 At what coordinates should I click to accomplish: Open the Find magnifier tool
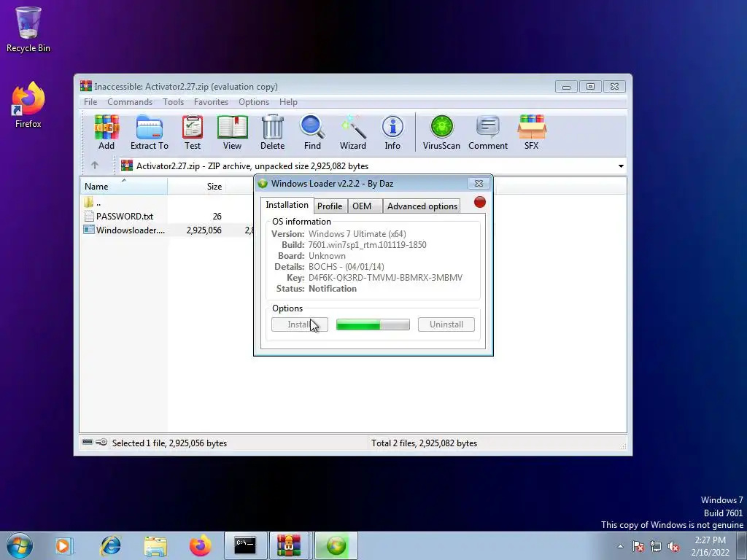pos(312,133)
